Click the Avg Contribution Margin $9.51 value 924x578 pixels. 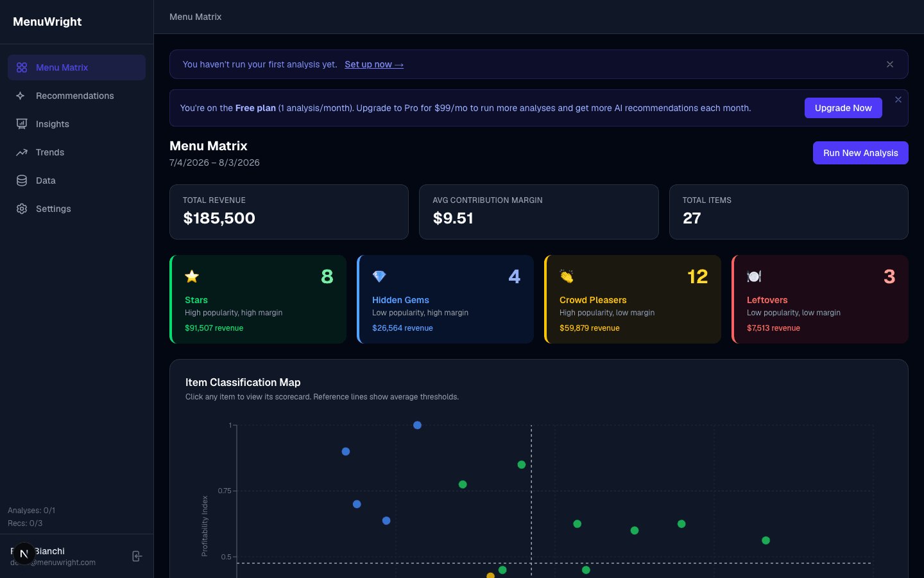tap(453, 218)
